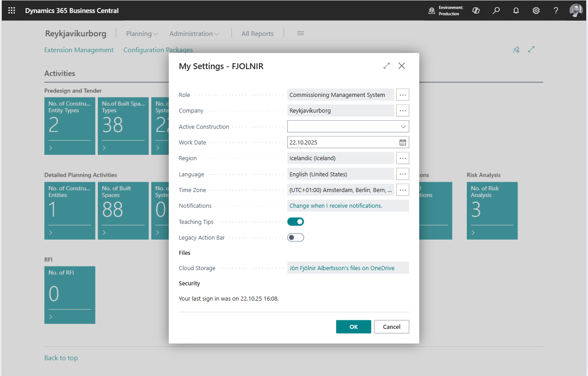Expand the Active Construction dropdown

[x=403, y=127]
